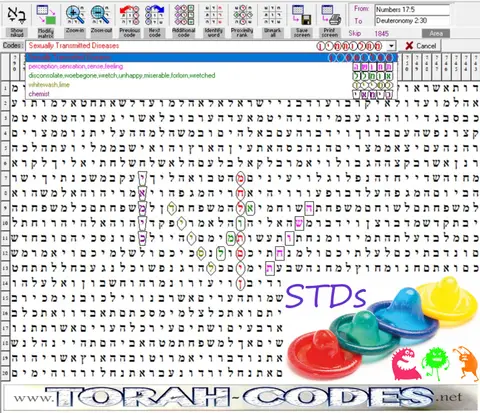Activate the Identify word tool

click(214, 15)
